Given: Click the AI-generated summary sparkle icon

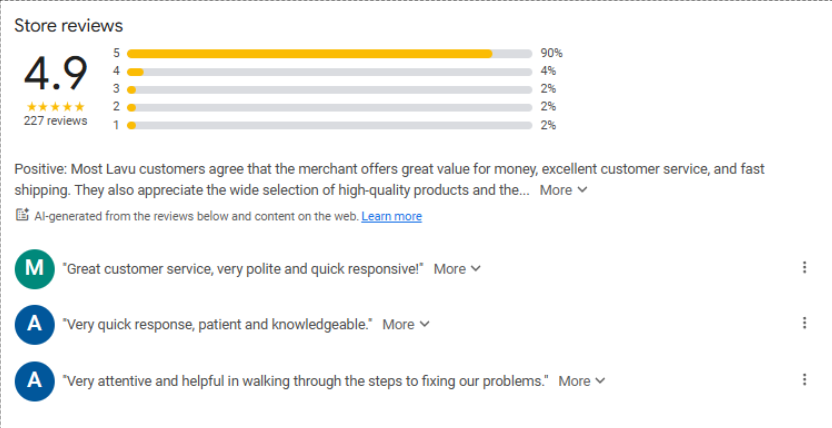Looking at the screenshot, I should point(22,216).
